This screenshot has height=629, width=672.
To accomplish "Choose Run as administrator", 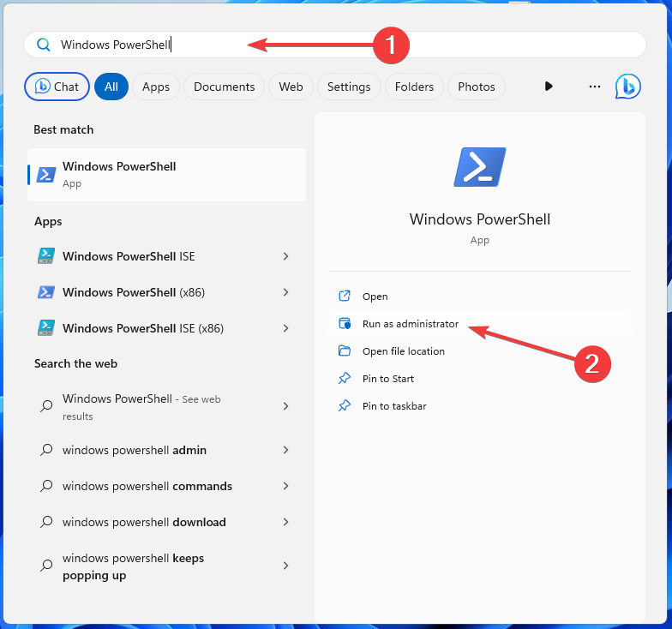I will pyautogui.click(x=480, y=324).
